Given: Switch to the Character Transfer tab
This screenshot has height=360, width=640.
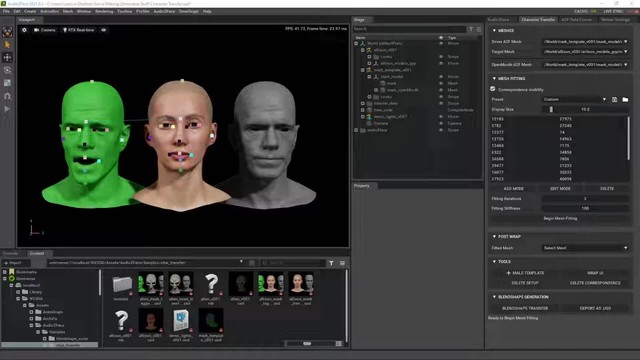Looking at the screenshot, I should tap(538, 20).
